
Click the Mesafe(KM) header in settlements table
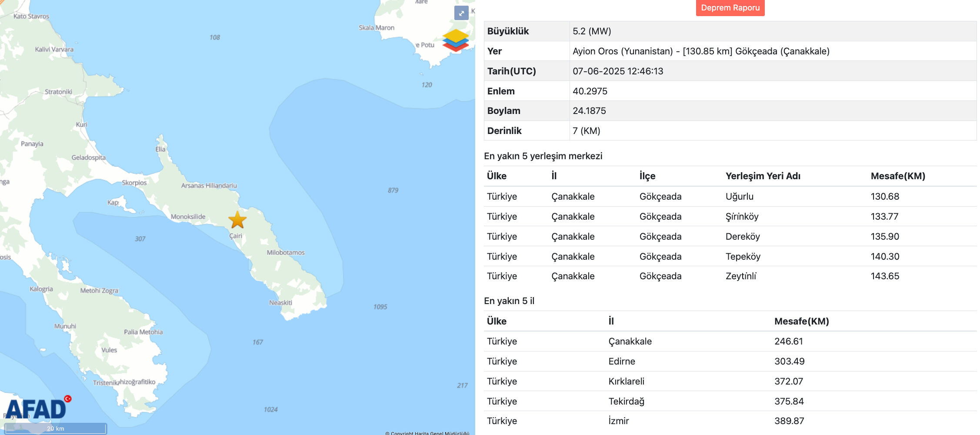point(897,176)
